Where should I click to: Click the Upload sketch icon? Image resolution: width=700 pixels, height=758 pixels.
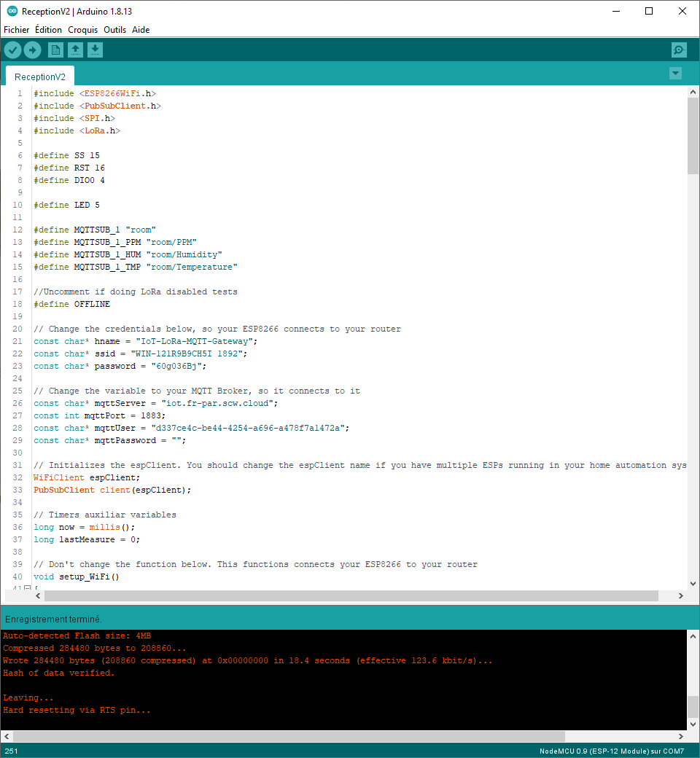coord(32,50)
